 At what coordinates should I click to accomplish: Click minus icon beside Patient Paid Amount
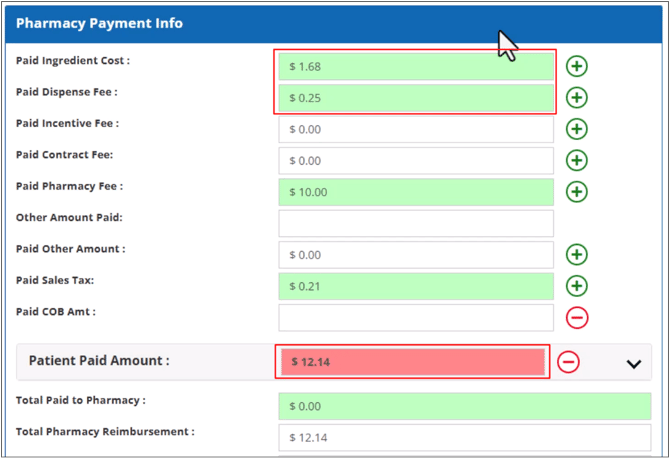click(568, 361)
